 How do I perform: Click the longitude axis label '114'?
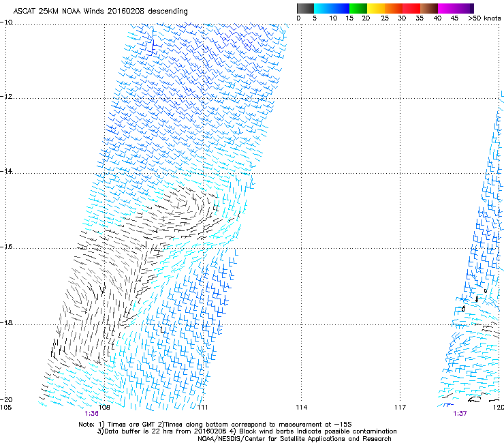pos(301,408)
